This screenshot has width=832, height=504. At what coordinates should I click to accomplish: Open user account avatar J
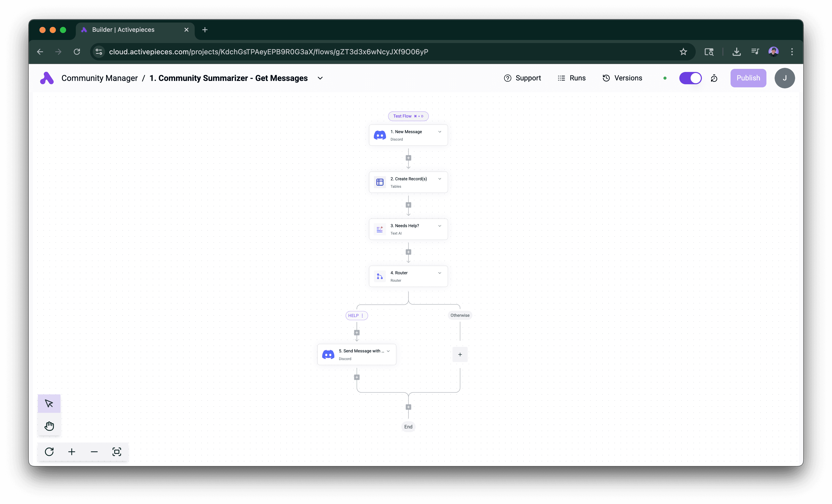(784, 78)
